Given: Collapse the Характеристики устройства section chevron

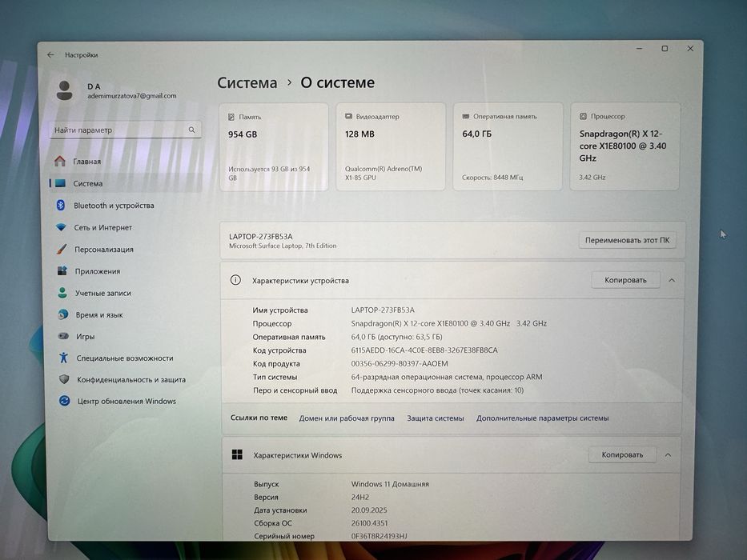Looking at the screenshot, I should [x=672, y=280].
